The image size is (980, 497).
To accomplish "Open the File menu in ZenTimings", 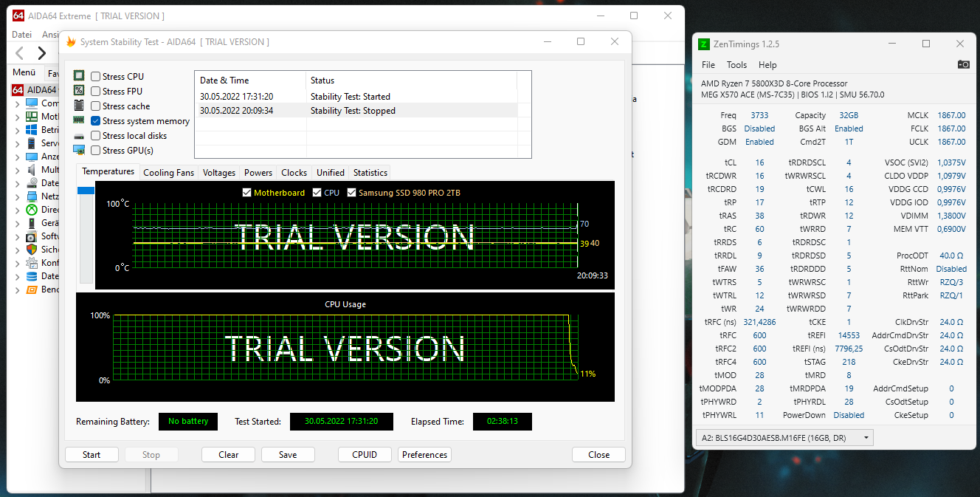I will [x=708, y=65].
